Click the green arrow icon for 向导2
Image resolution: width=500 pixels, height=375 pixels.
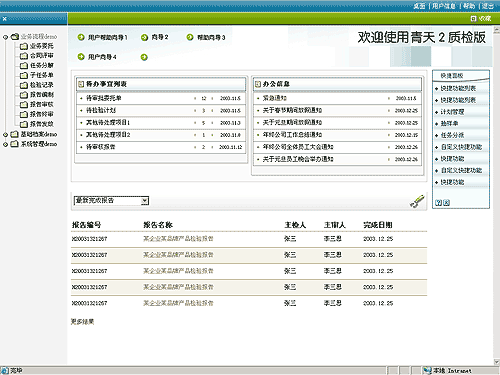click(144, 37)
